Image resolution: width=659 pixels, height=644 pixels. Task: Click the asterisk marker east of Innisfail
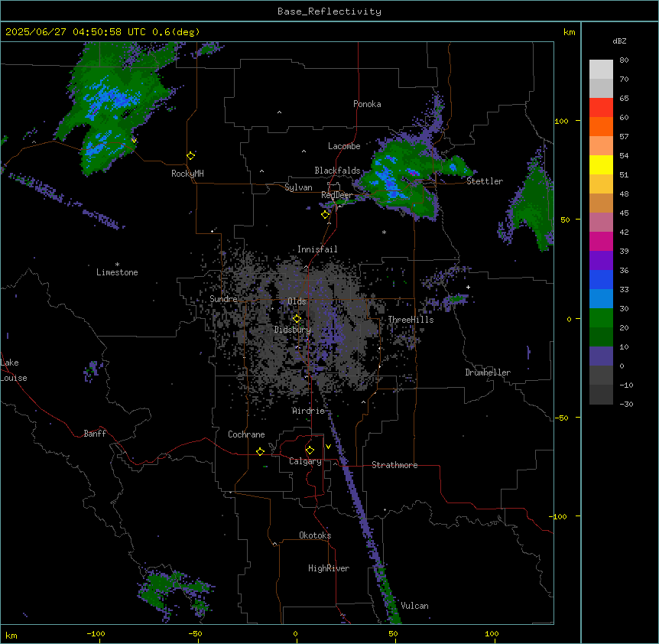[384, 232]
